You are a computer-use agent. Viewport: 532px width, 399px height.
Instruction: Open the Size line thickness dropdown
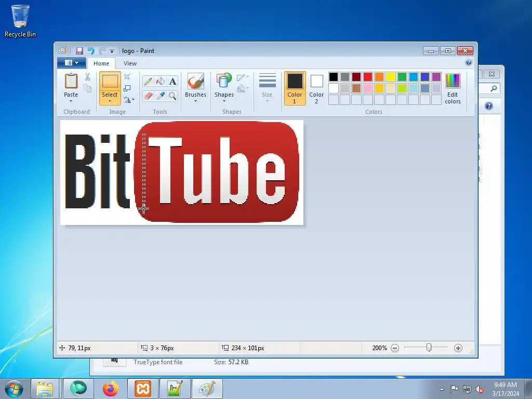[267, 88]
